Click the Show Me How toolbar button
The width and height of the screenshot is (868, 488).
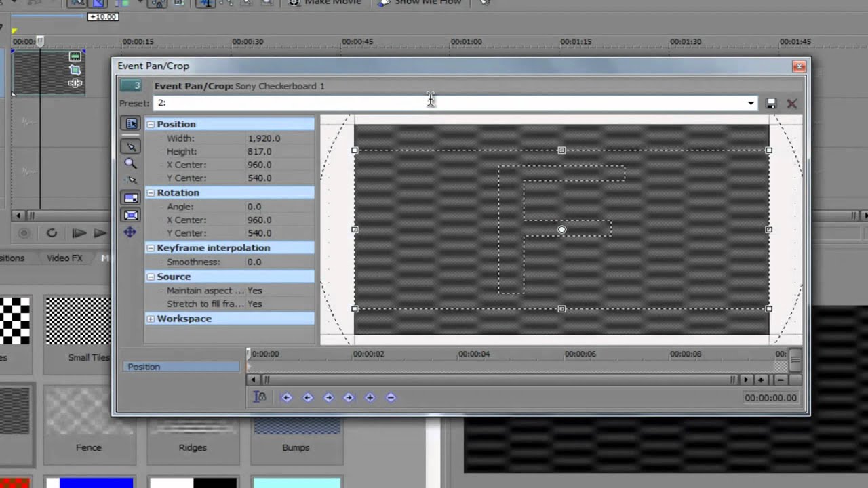tap(420, 3)
